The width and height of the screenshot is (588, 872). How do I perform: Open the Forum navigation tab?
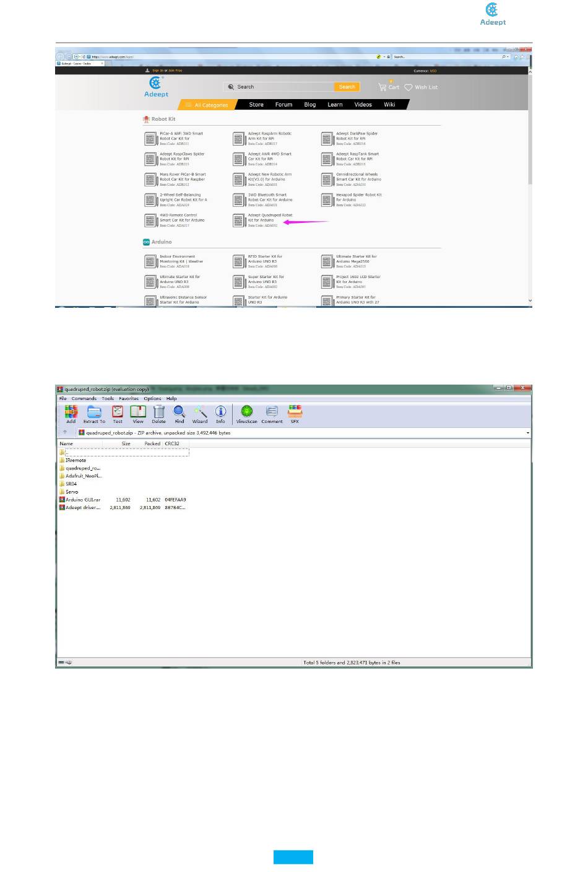tap(283, 105)
